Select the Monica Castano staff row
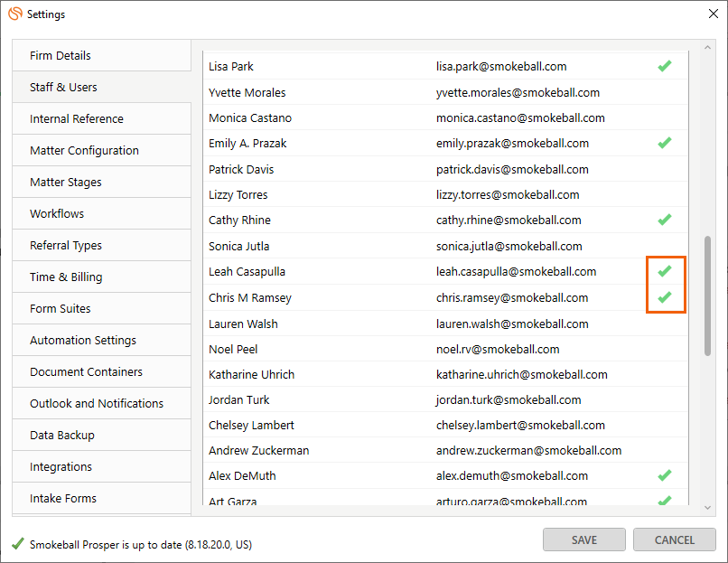Image resolution: width=728 pixels, height=563 pixels. [x=445, y=117]
